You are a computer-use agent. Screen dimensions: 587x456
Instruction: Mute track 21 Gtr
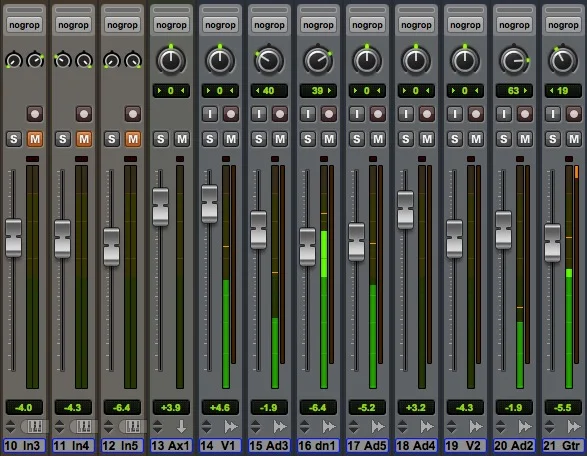pyautogui.click(x=574, y=139)
